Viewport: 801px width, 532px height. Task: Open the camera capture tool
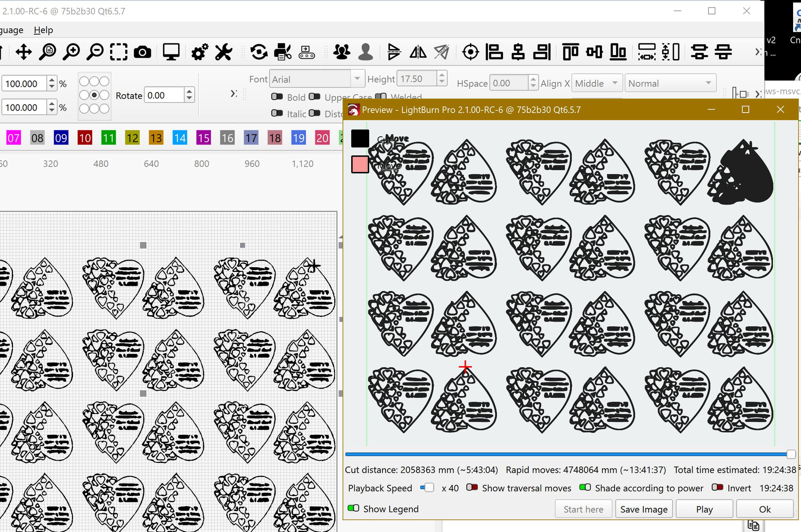(142, 52)
